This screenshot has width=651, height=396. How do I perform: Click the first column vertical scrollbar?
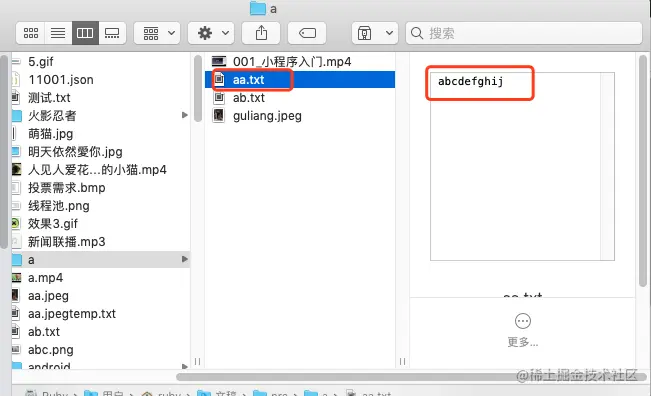tap(198, 88)
